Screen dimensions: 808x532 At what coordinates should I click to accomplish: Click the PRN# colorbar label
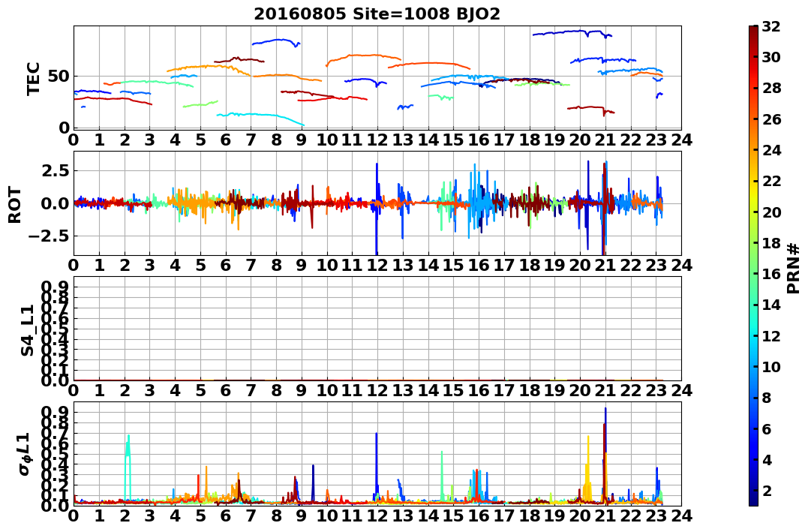pos(794,268)
